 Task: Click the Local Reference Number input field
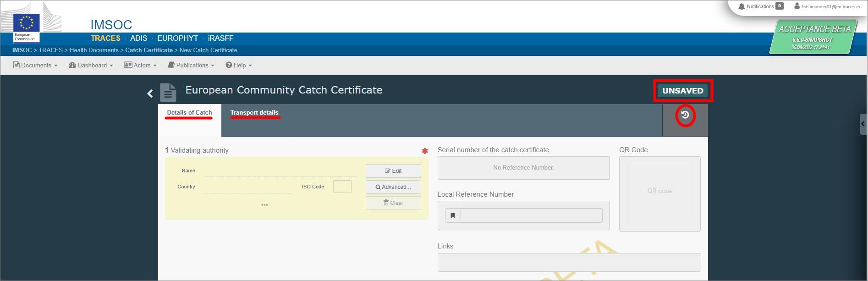pos(531,215)
